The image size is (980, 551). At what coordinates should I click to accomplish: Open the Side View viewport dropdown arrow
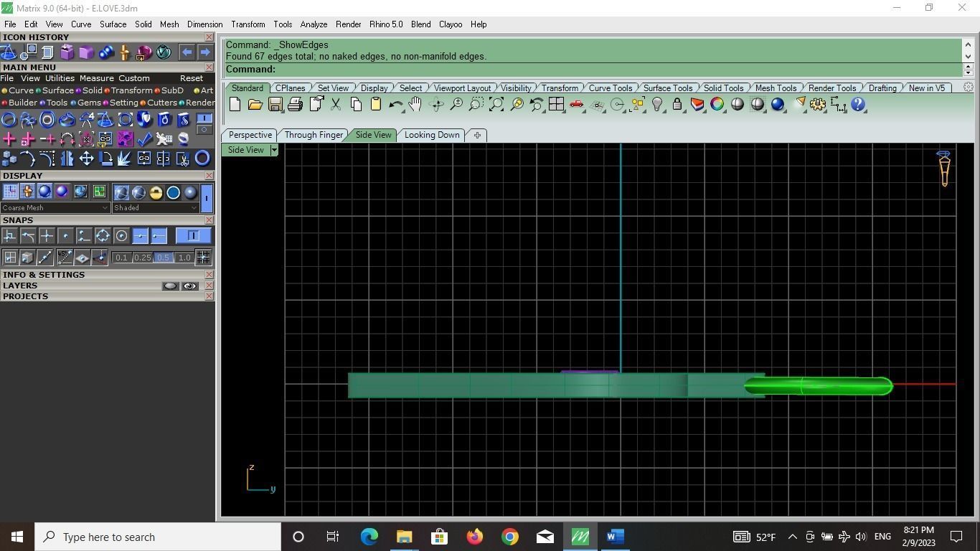pos(273,150)
